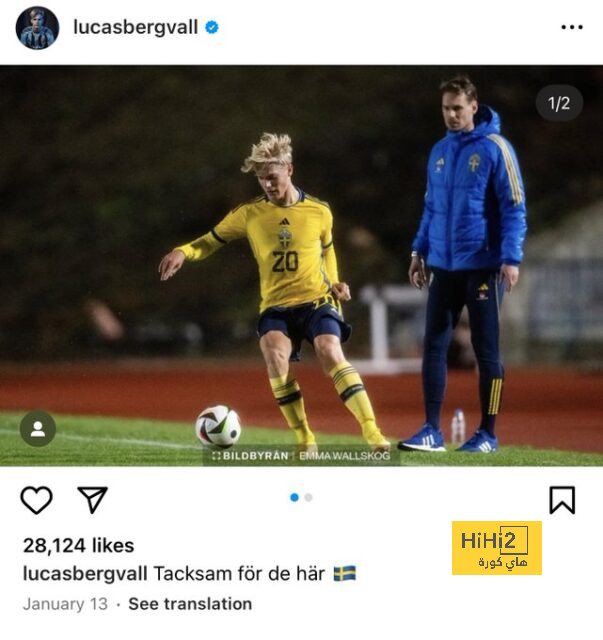Like the post with the heart icon

click(36, 500)
